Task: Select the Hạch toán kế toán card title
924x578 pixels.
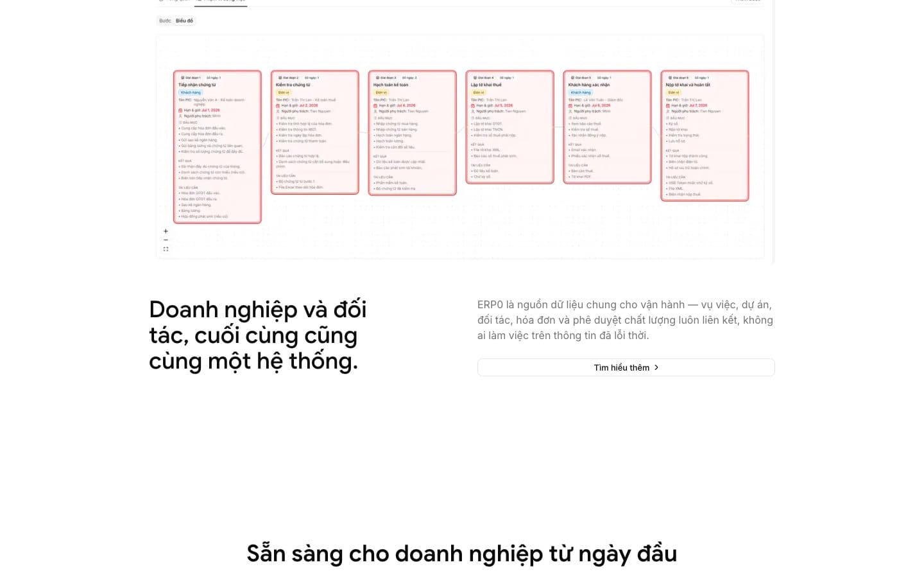Action: [391, 85]
